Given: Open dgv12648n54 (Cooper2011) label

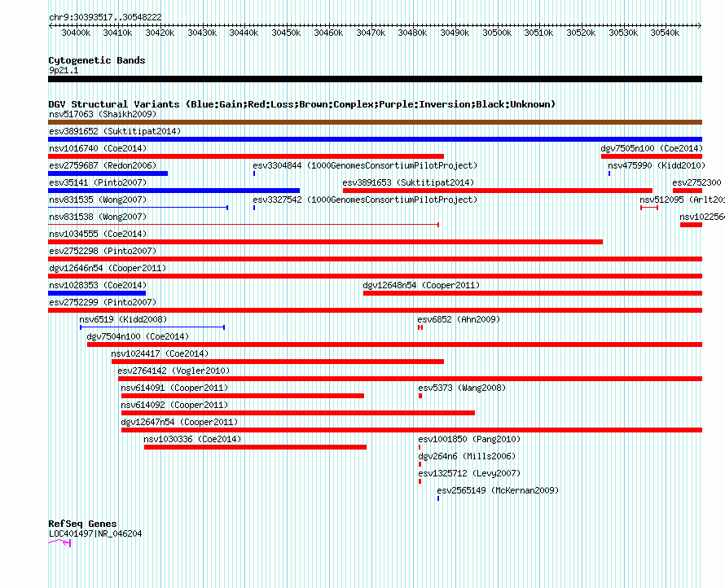Looking at the screenshot, I should (421, 285).
